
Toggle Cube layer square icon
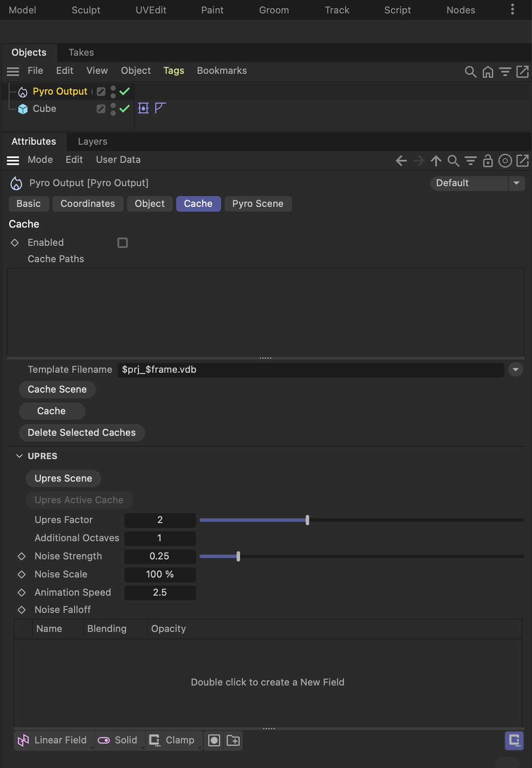click(101, 109)
